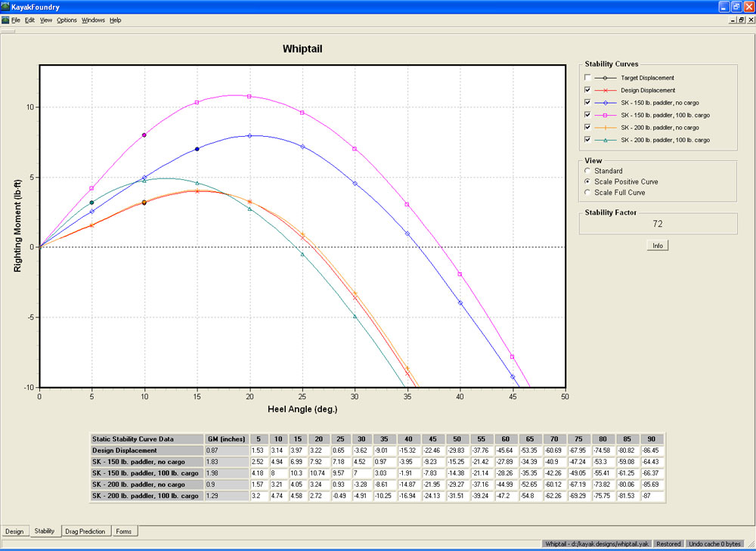Select the Standard view radio button
This screenshot has width=756, height=551.
click(x=587, y=172)
